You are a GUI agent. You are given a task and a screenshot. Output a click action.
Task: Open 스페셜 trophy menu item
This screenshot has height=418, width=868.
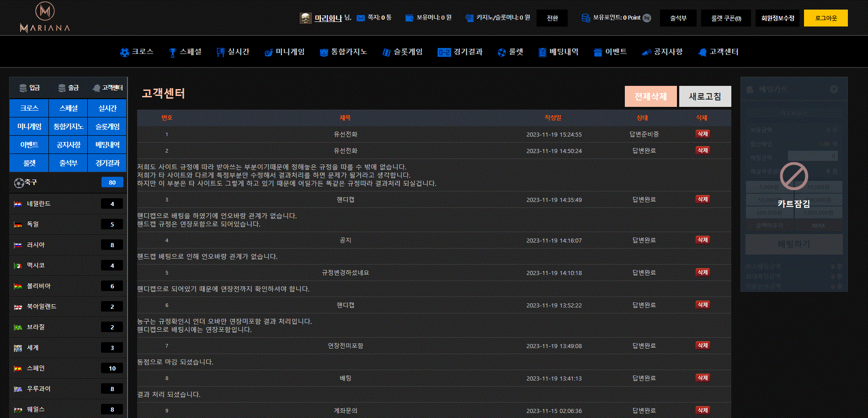[x=185, y=52]
